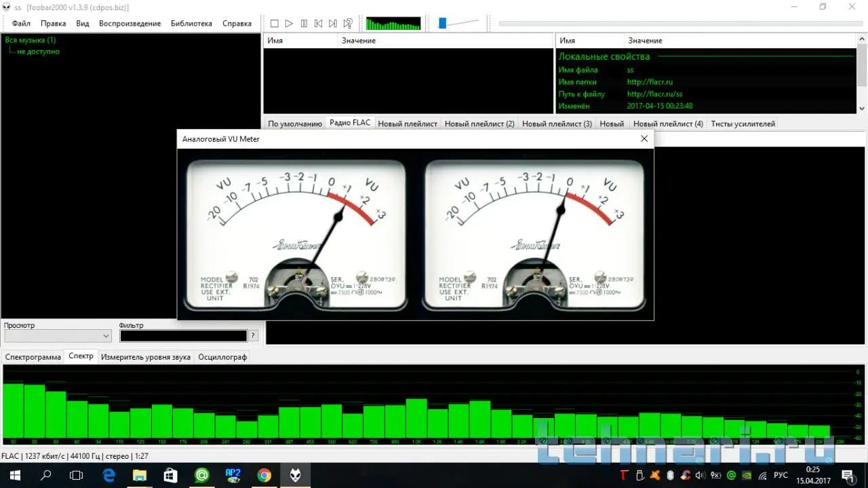Click the Play button in the toolbar

[289, 24]
